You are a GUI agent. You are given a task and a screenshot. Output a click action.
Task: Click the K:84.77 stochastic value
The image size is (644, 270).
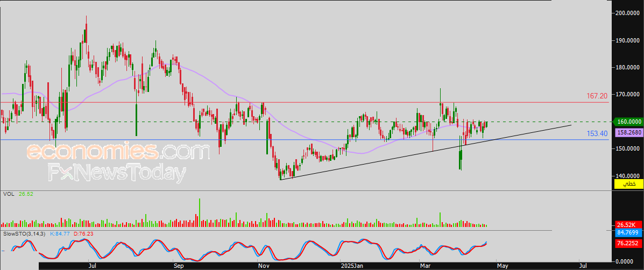60,233
